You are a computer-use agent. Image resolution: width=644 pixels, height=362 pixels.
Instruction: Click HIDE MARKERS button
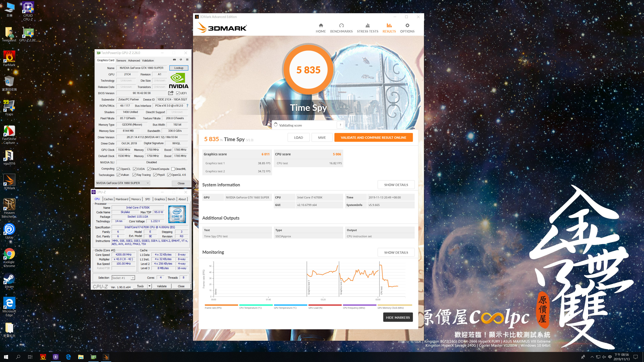398,317
